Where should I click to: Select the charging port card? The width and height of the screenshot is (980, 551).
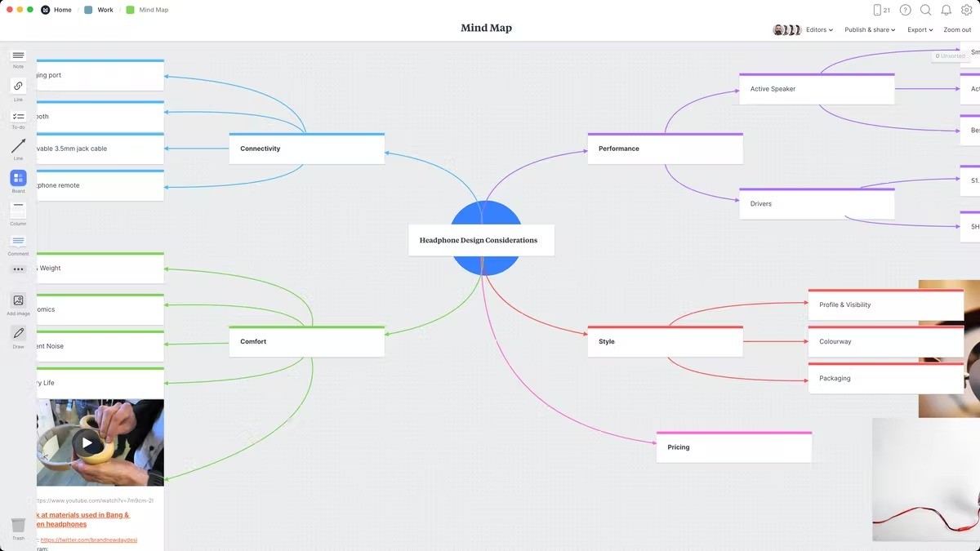(100, 75)
